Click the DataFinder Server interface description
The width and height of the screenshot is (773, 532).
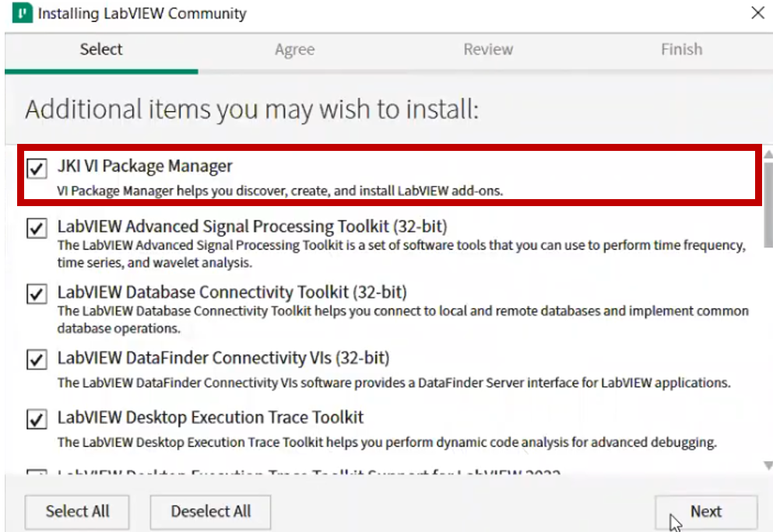394,383
